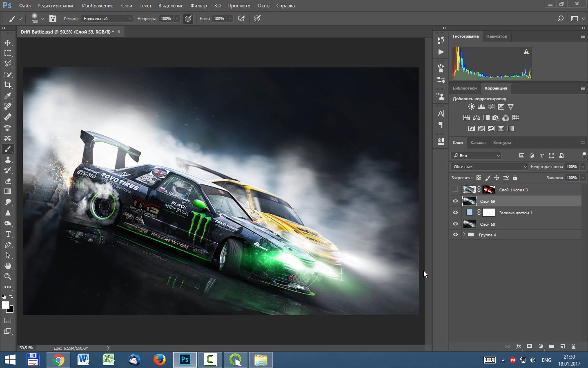The width and height of the screenshot is (588, 368).
Task: Toggle lock transparent pixels
Action: [479, 178]
